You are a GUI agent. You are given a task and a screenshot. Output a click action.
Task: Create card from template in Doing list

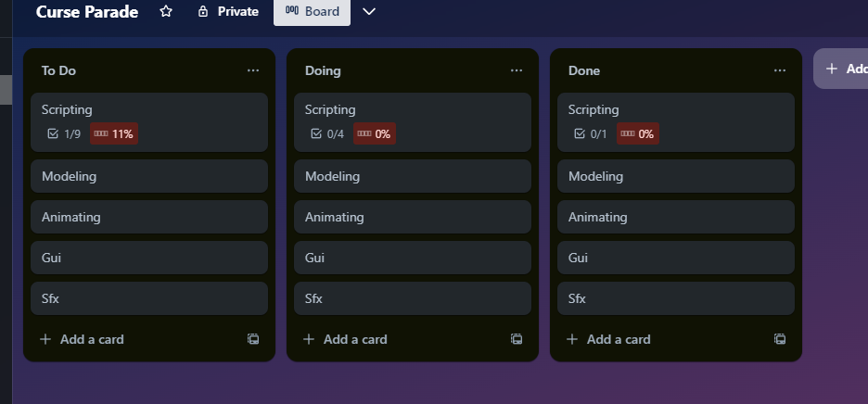517,339
